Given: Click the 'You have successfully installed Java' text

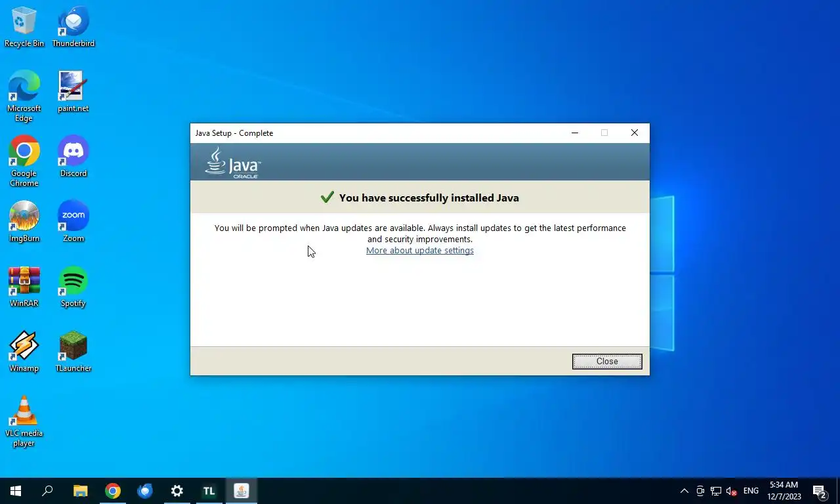Looking at the screenshot, I should [429, 198].
